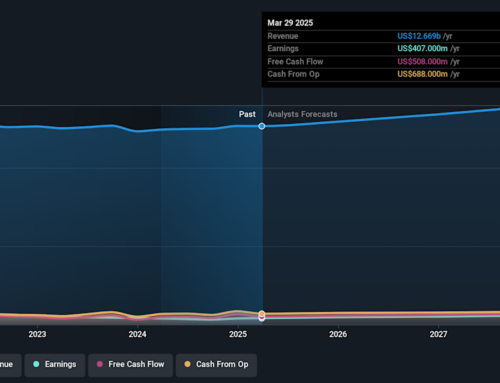The image size is (500, 383).
Task: Click the orange Cash From Op legend dot
Action: pos(187,364)
